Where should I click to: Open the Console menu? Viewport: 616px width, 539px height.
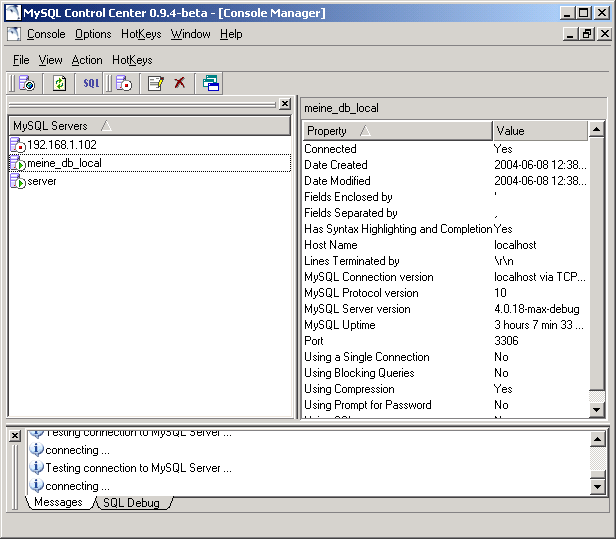pyautogui.click(x=46, y=34)
